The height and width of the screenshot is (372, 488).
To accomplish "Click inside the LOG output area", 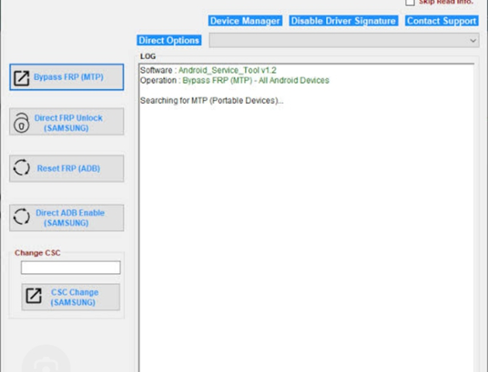I will pyautogui.click(x=306, y=217).
